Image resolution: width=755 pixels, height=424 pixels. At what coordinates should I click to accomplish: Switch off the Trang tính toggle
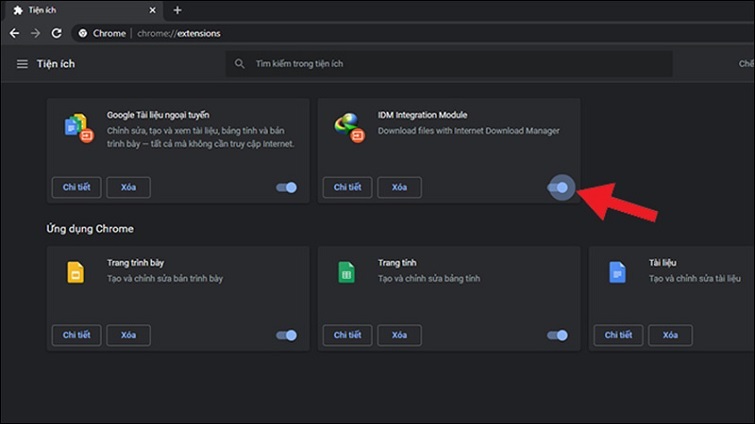click(558, 336)
